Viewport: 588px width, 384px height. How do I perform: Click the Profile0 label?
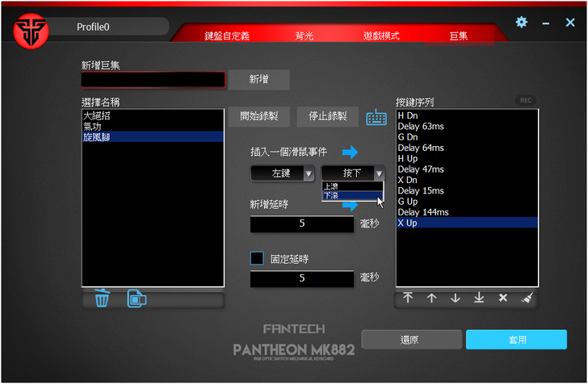pos(93,27)
